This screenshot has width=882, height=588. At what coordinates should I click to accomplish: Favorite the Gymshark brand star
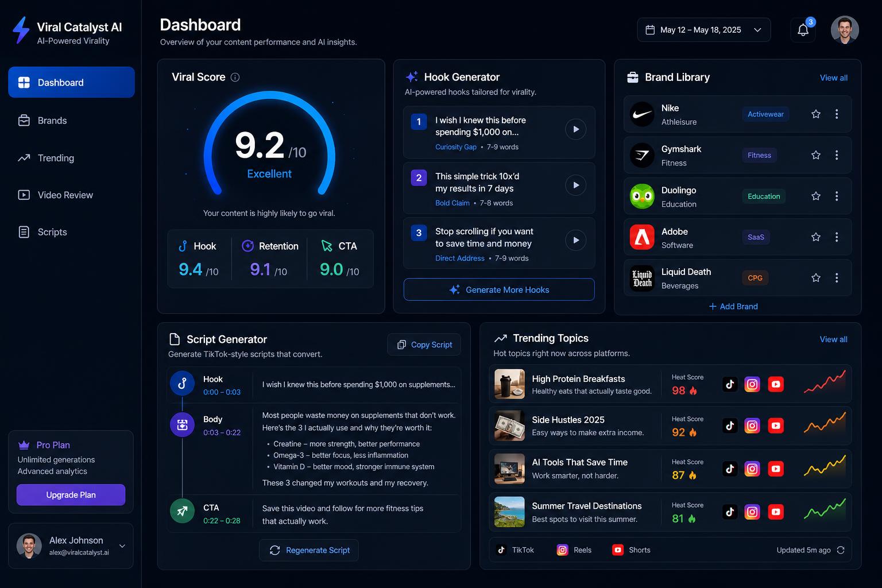(815, 155)
